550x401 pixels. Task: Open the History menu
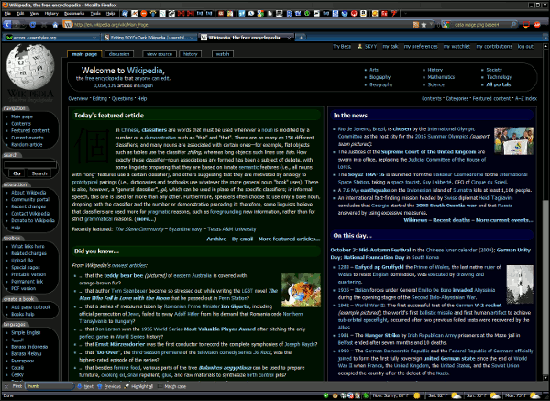(x=52, y=14)
